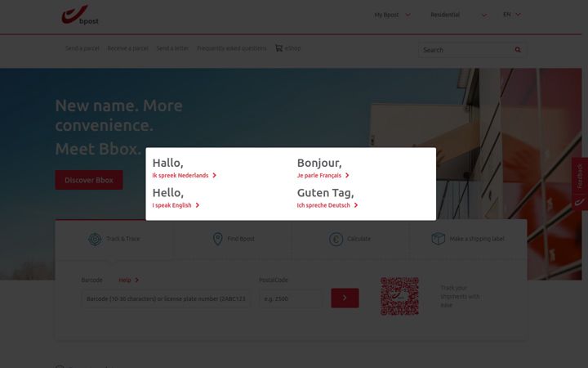Click the bpost logo

(80, 15)
